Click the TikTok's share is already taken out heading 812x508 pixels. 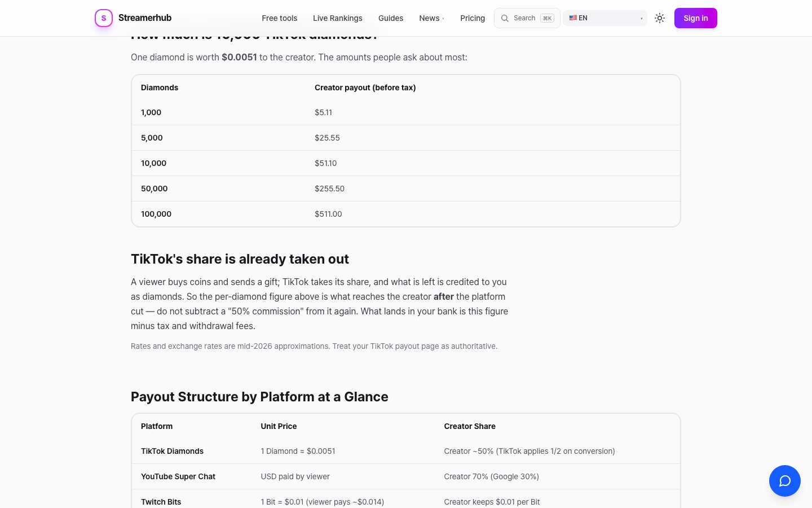(x=240, y=259)
